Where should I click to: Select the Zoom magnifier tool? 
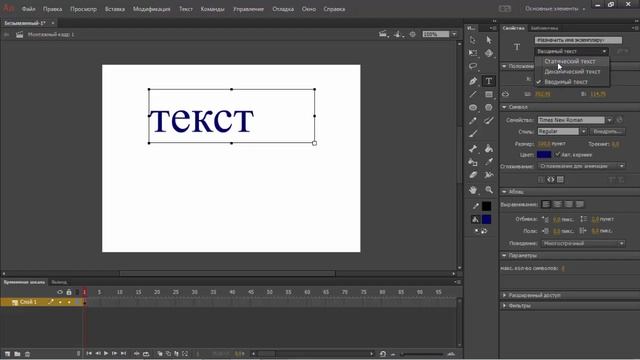(489, 190)
